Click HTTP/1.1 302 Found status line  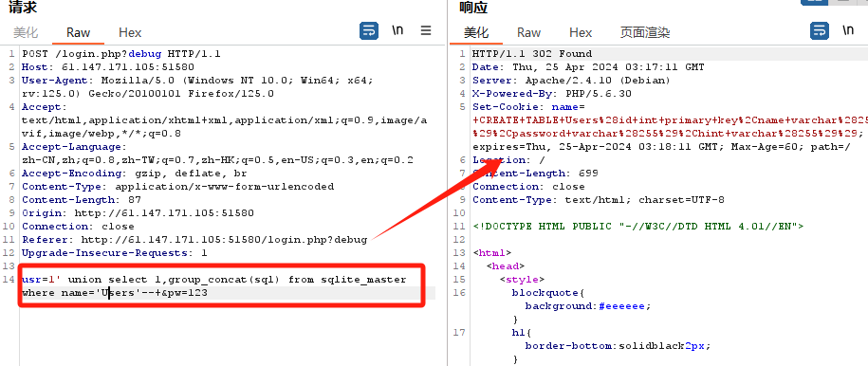pyautogui.click(x=532, y=54)
